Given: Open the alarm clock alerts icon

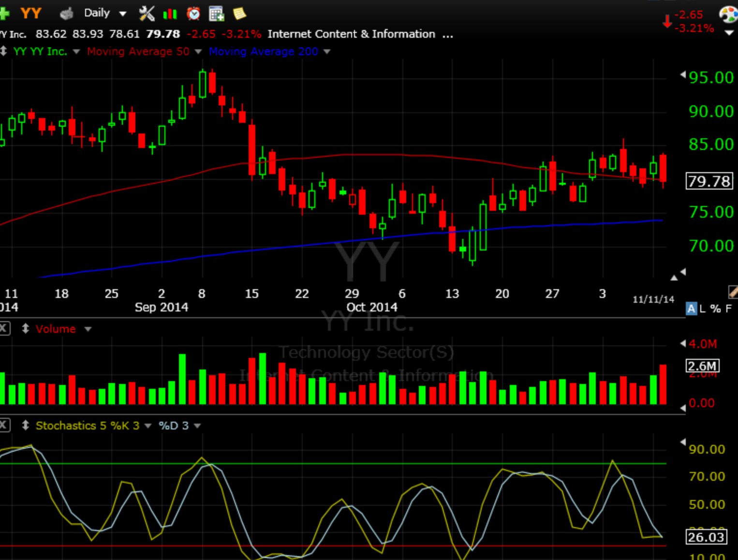Looking at the screenshot, I should pos(193,14).
